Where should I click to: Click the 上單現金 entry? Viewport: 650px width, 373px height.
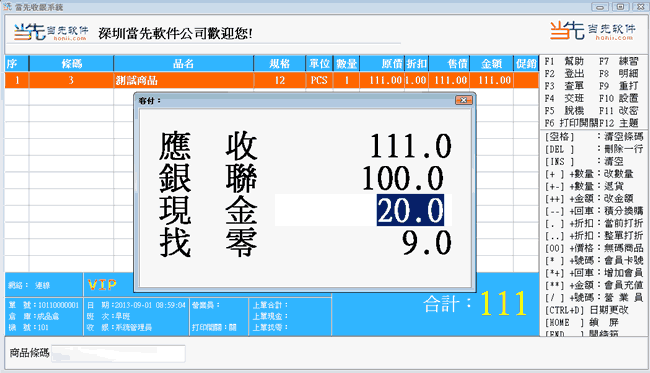[x=270, y=316]
